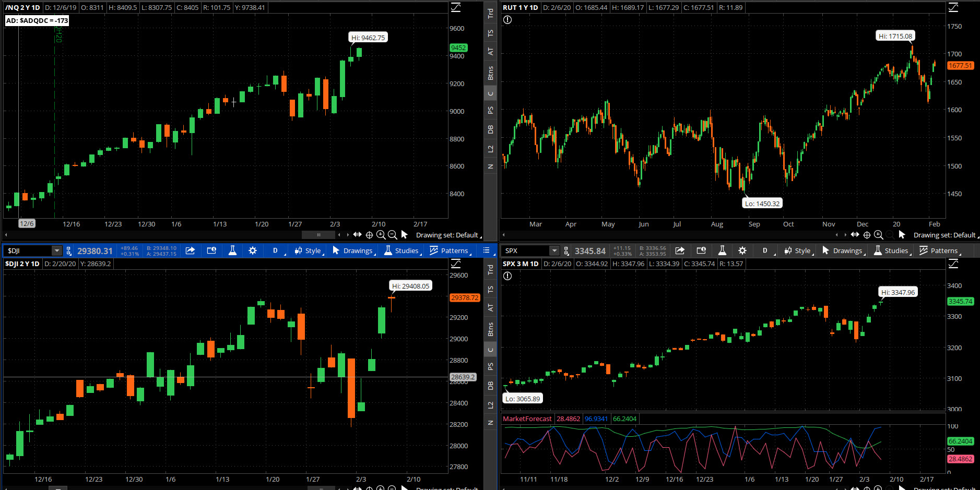
Task: Share the SPX chart via share icon
Action: click(680, 250)
